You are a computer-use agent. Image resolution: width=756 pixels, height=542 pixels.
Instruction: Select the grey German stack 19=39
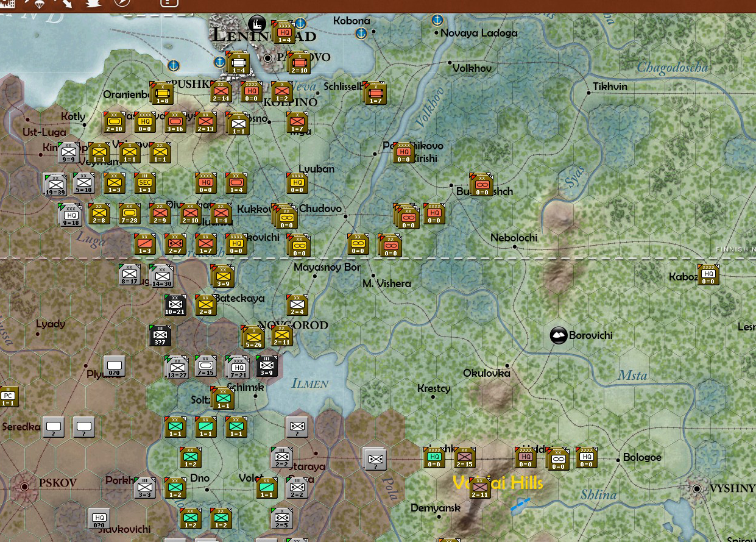pyautogui.click(x=55, y=185)
